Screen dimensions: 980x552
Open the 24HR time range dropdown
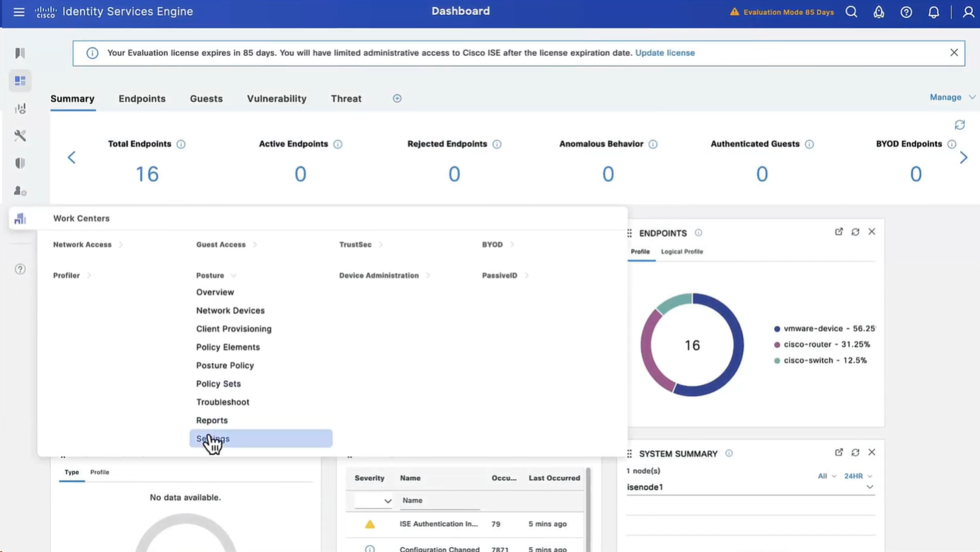pos(858,476)
